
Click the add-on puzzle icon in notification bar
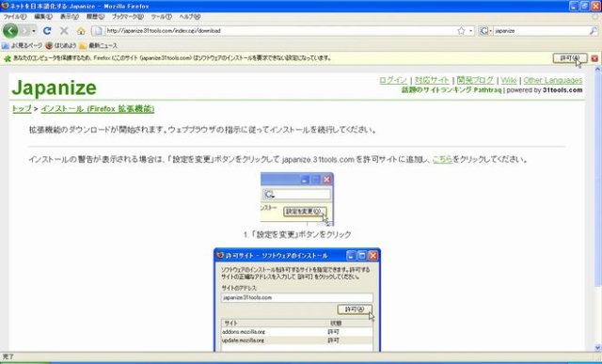(x=7, y=58)
